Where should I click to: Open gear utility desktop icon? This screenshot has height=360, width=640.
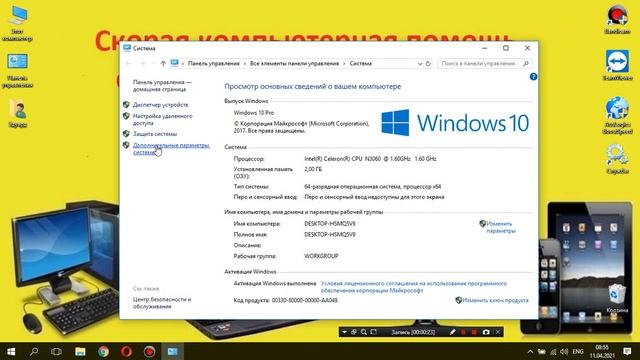(x=617, y=159)
